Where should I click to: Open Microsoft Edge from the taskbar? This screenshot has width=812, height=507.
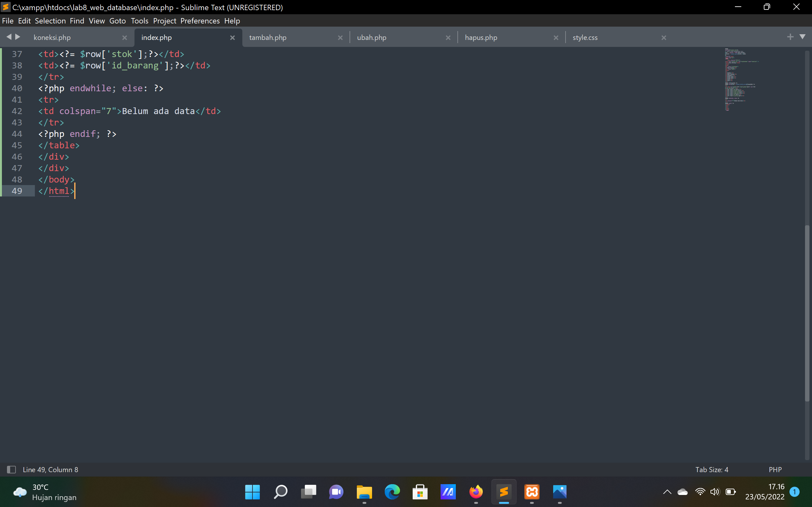tap(392, 492)
